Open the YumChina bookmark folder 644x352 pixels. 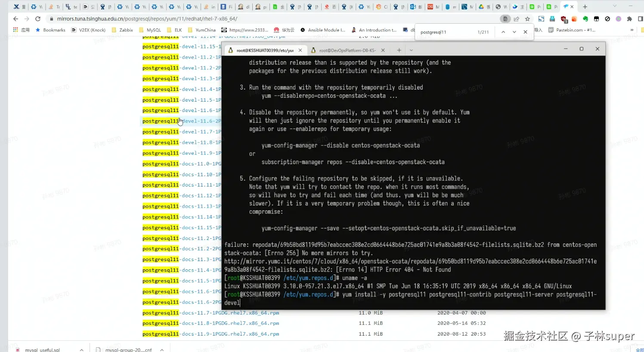201,30
